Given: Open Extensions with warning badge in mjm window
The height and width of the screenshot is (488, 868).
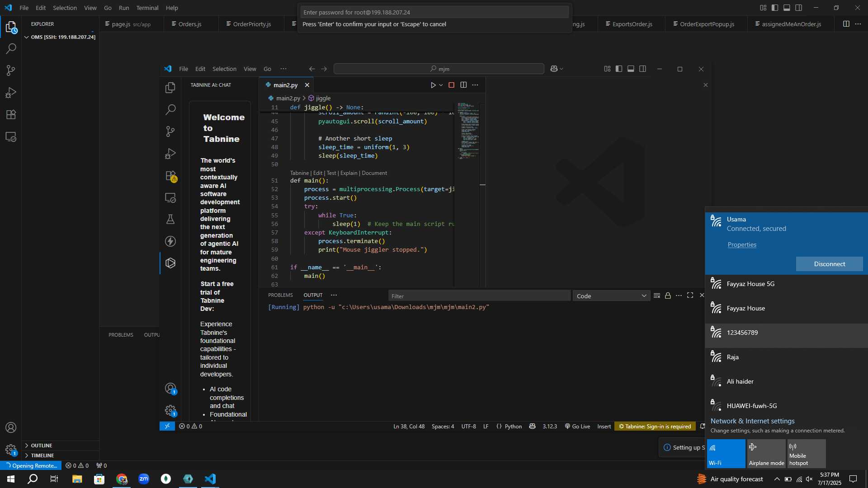Looking at the screenshot, I should 170,176.
